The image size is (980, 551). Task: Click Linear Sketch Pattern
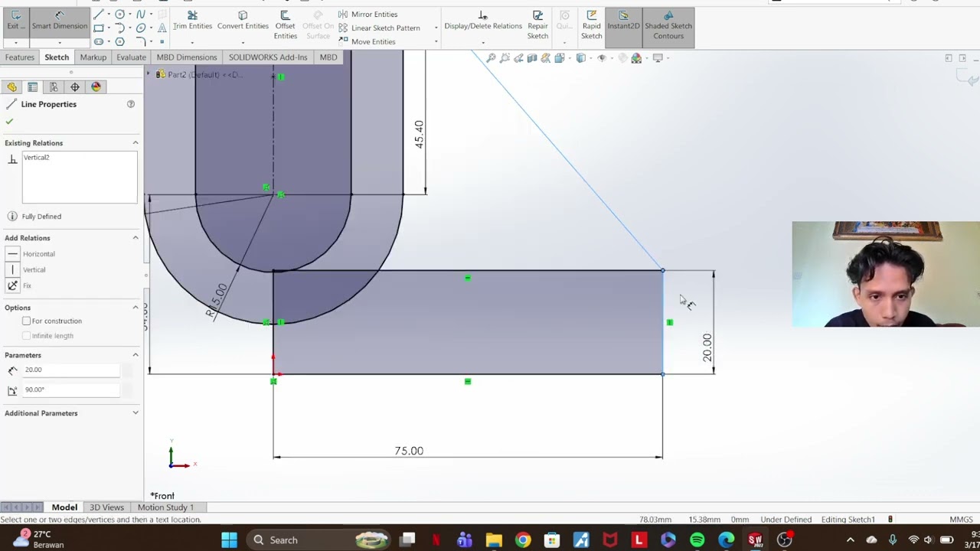(x=379, y=28)
